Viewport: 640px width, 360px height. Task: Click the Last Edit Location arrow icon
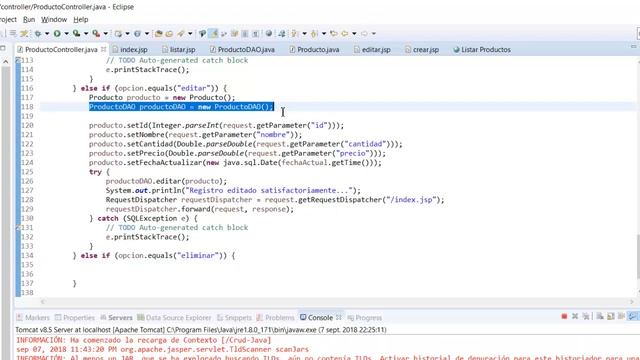[334, 33]
